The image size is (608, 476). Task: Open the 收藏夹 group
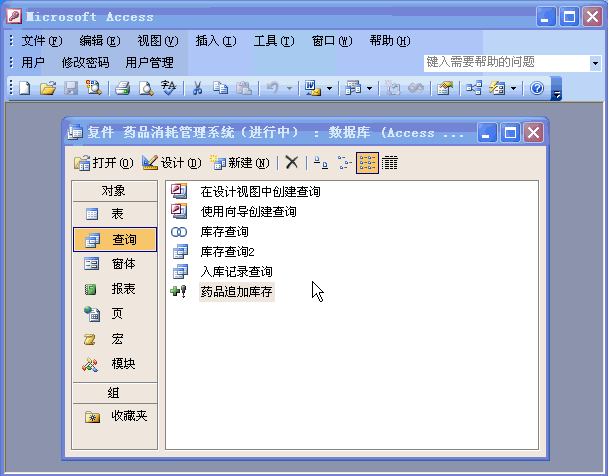pyautogui.click(x=114, y=416)
